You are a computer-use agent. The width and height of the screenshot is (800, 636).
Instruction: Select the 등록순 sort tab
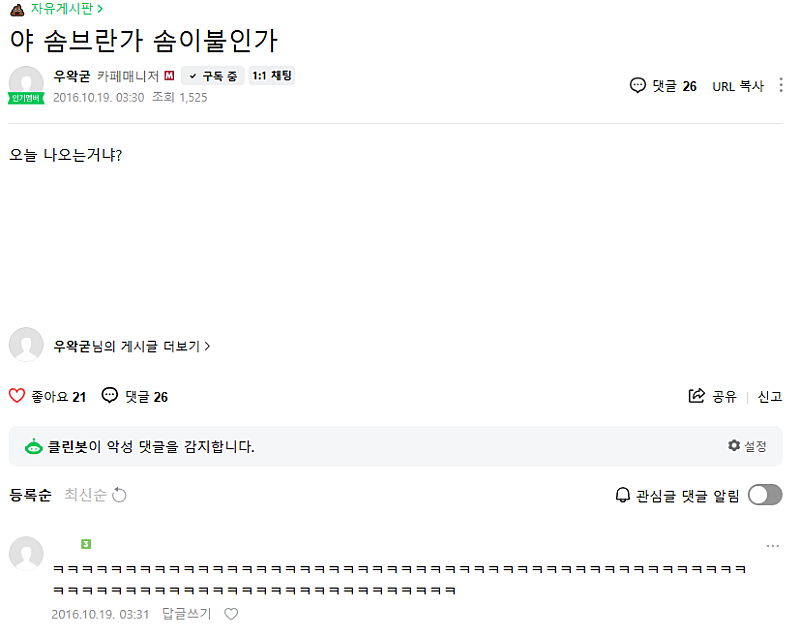coord(30,495)
